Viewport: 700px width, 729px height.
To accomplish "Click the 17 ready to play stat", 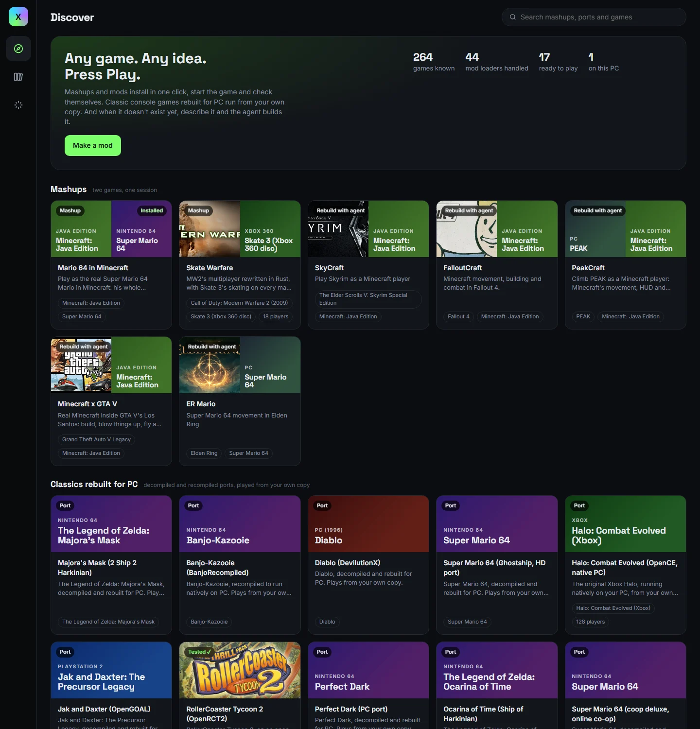I will (x=558, y=62).
